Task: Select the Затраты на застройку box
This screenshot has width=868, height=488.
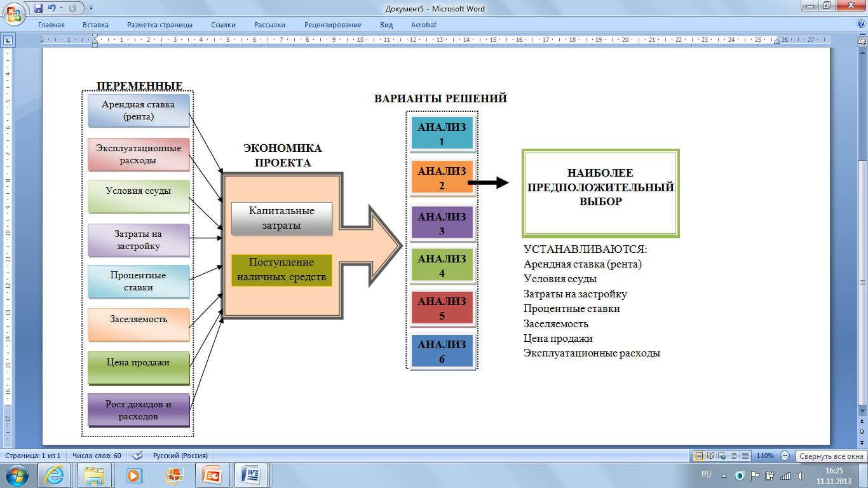Action: tap(139, 240)
